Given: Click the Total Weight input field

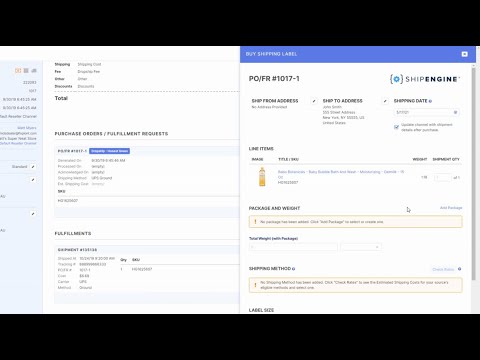Looking at the screenshot, I should coord(293,247).
